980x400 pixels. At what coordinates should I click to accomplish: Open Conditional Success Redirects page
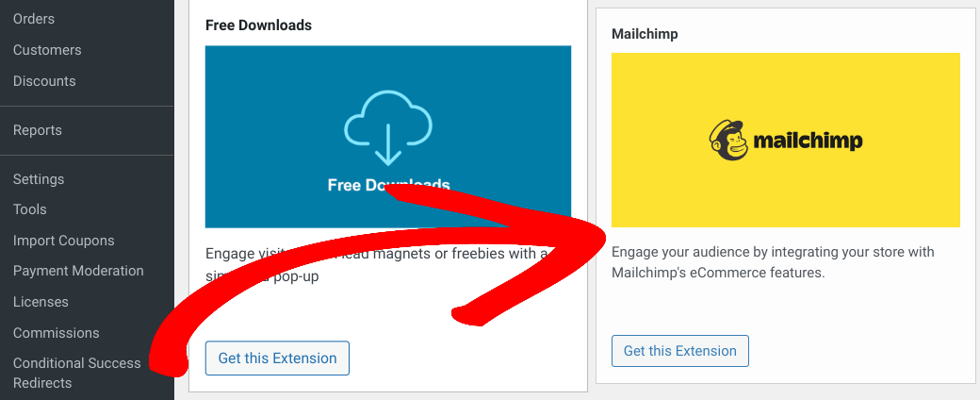(x=77, y=373)
